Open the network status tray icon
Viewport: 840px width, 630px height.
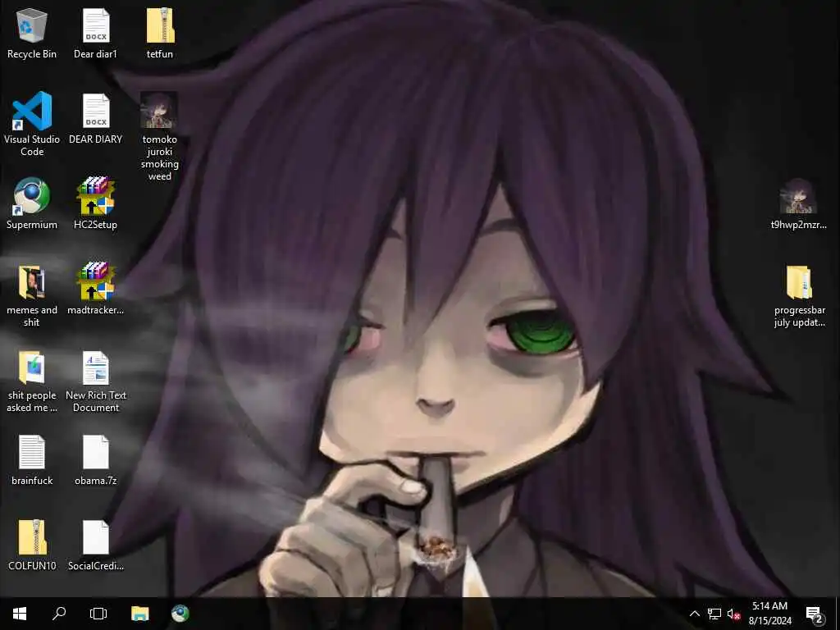[x=714, y=614]
